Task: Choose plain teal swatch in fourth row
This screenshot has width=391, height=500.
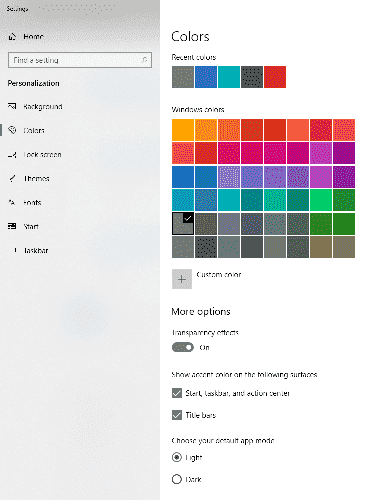Action: [229, 200]
